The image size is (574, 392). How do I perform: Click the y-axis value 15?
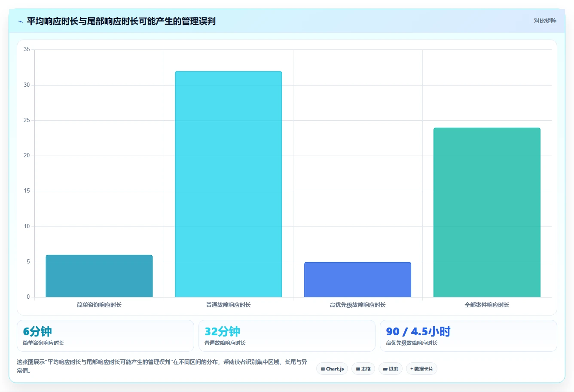pos(27,191)
